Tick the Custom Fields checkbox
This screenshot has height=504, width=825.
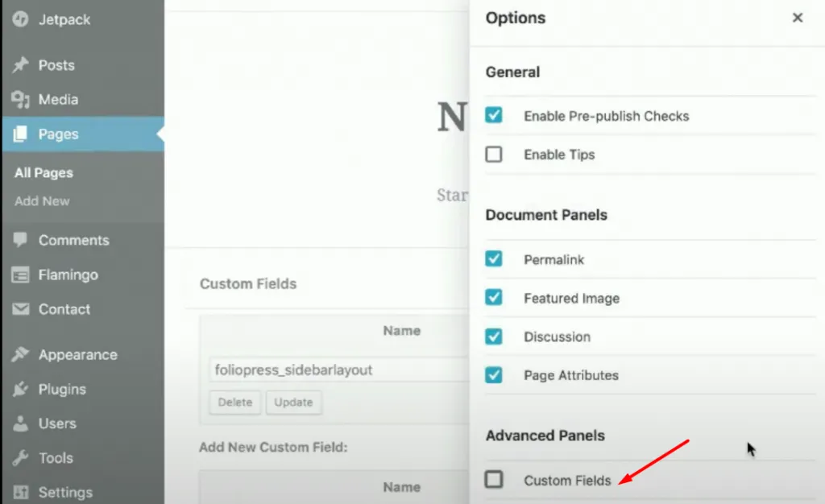pos(494,479)
